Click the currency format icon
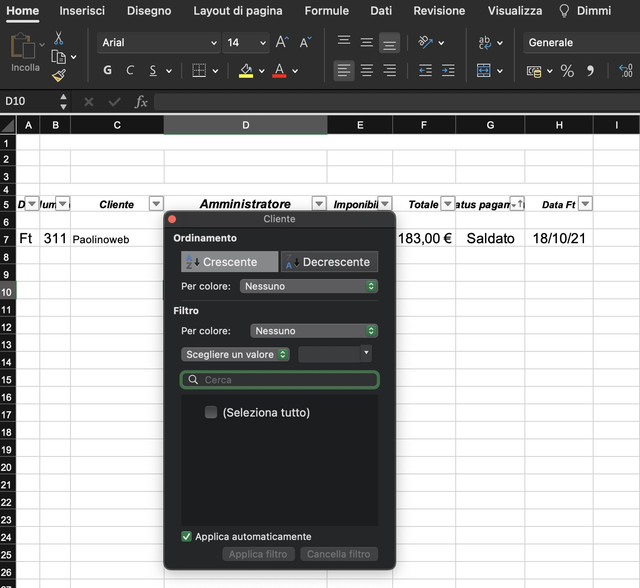This screenshot has width=640, height=588. [534, 71]
